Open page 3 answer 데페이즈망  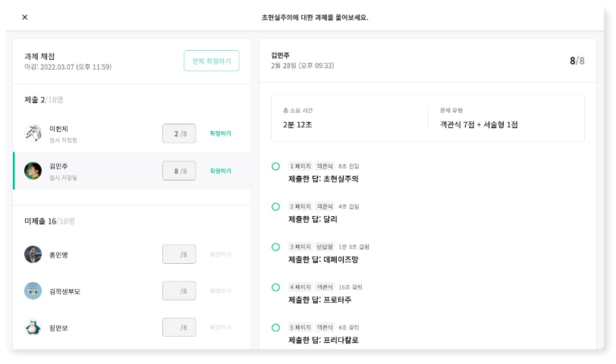coord(323,259)
